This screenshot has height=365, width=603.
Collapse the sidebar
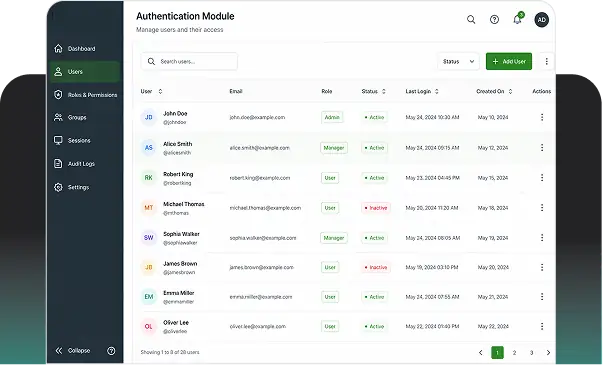tap(73, 350)
